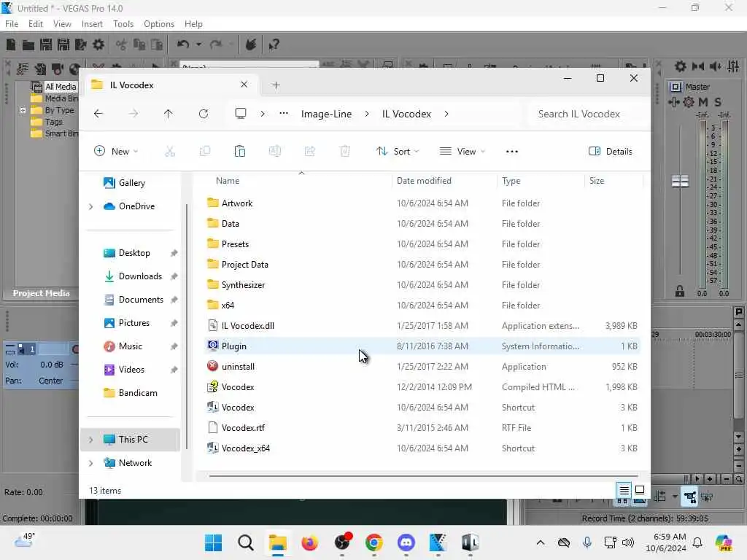Select the Plugin system information file

point(422,346)
